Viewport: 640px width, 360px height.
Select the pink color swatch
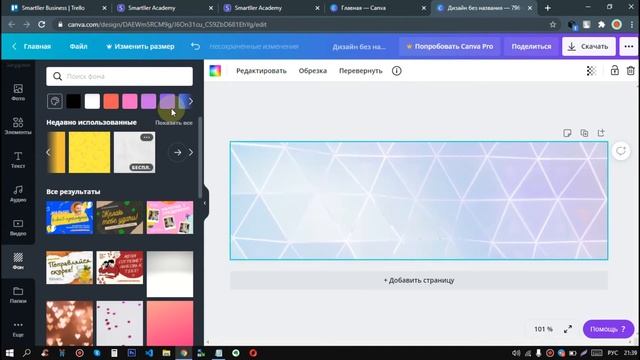click(130, 101)
